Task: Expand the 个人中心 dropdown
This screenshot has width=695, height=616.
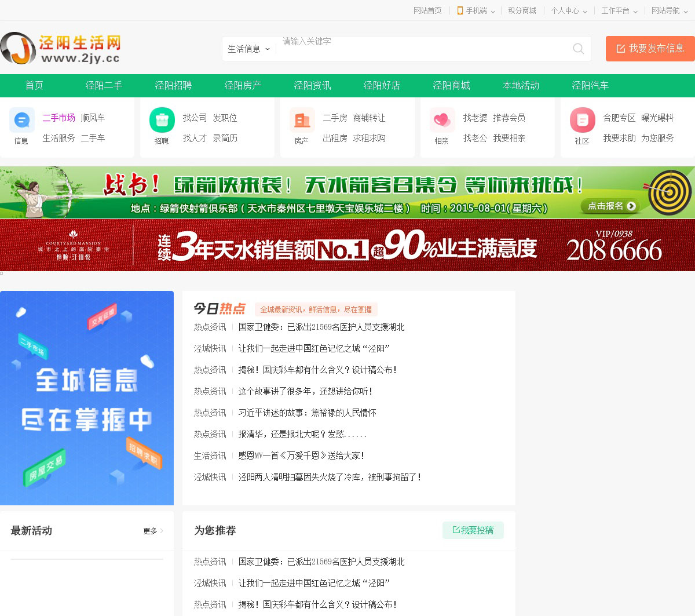Action: coord(585,11)
